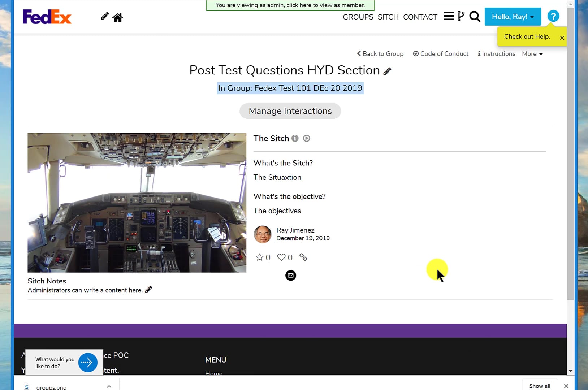Open the search magnifier icon
Image resolution: width=588 pixels, height=390 pixels.
pos(474,16)
